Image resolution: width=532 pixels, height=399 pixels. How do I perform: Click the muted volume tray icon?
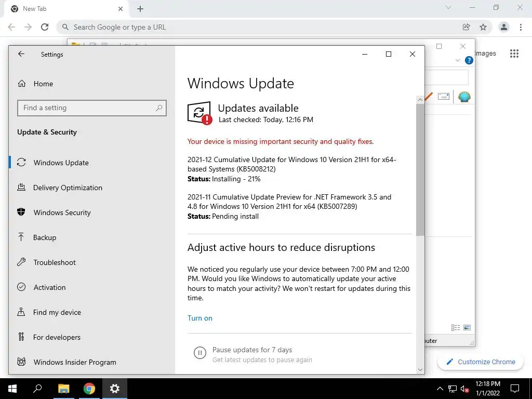click(465, 389)
